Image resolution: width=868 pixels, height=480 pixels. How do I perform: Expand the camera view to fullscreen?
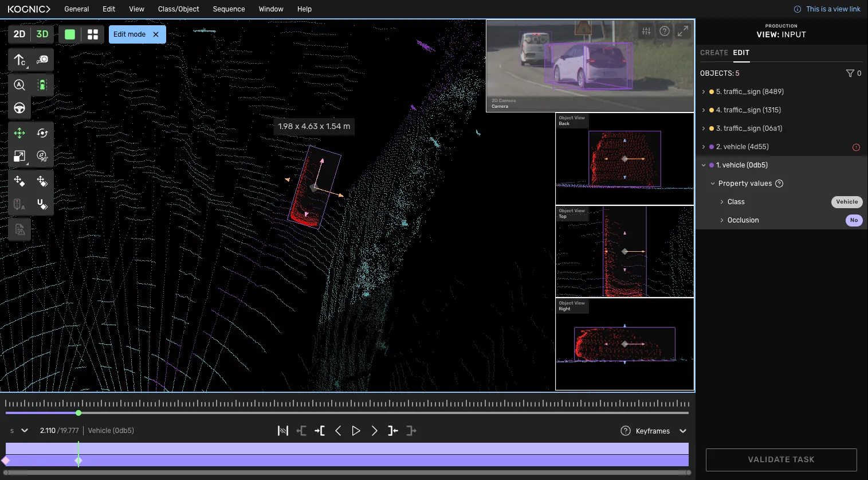[x=683, y=31]
